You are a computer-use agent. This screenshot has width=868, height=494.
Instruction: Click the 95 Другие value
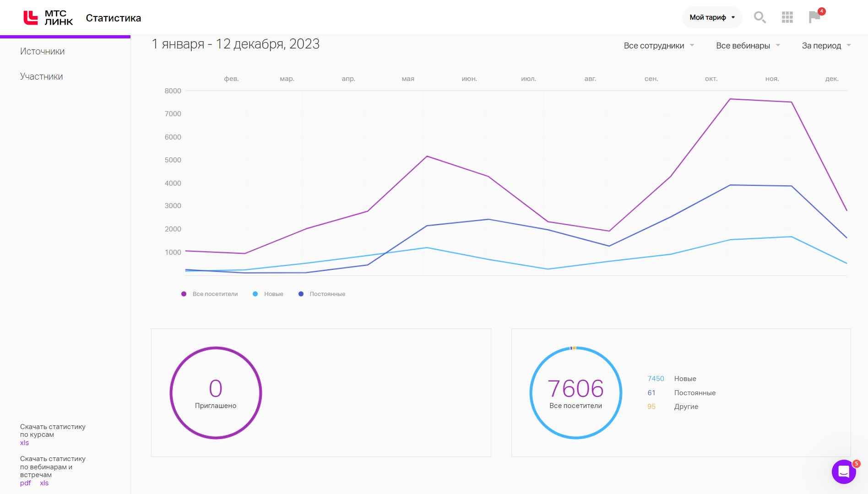651,407
